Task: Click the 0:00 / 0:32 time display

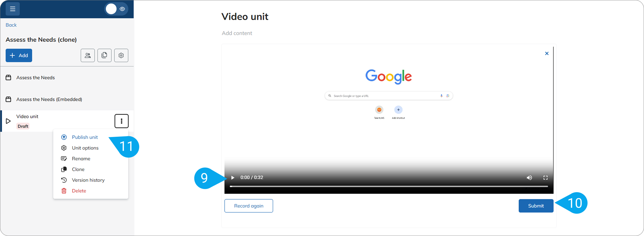Action: pyautogui.click(x=252, y=178)
